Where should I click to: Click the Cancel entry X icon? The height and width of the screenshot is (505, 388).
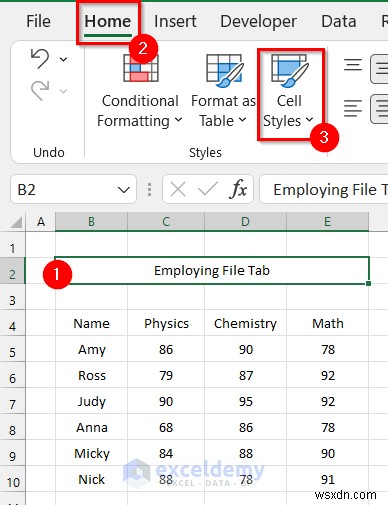(x=178, y=190)
